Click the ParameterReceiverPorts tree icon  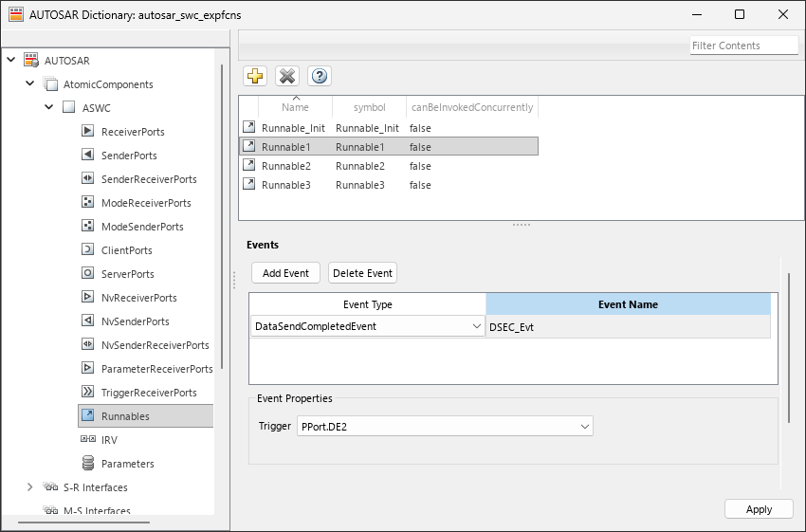[88, 368]
